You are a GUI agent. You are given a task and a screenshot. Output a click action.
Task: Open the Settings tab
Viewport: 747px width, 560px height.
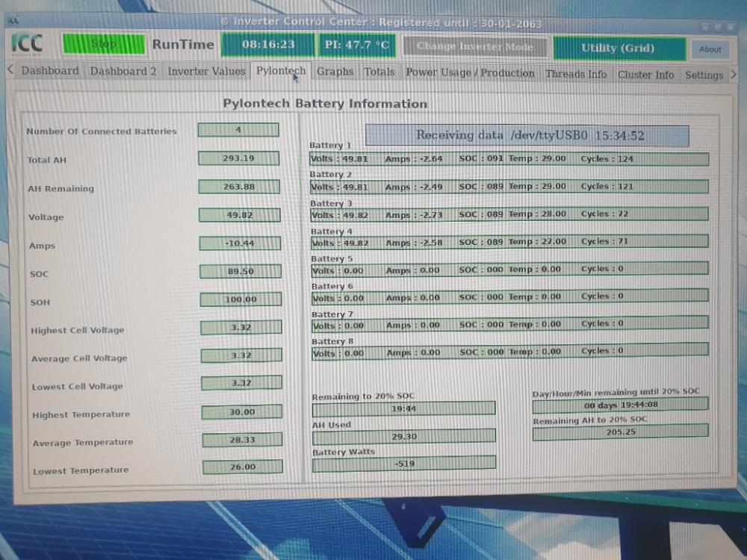click(x=703, y=75)
